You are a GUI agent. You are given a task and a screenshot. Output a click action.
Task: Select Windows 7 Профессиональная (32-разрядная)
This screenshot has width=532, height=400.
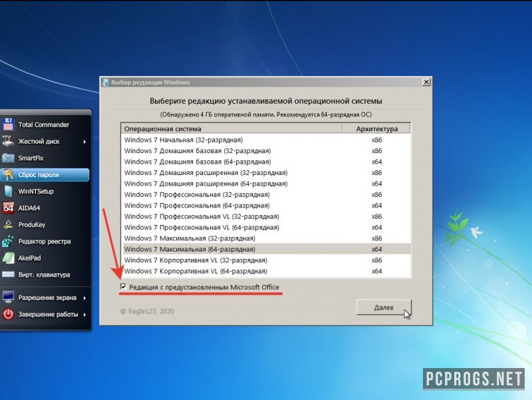point(266,194)
